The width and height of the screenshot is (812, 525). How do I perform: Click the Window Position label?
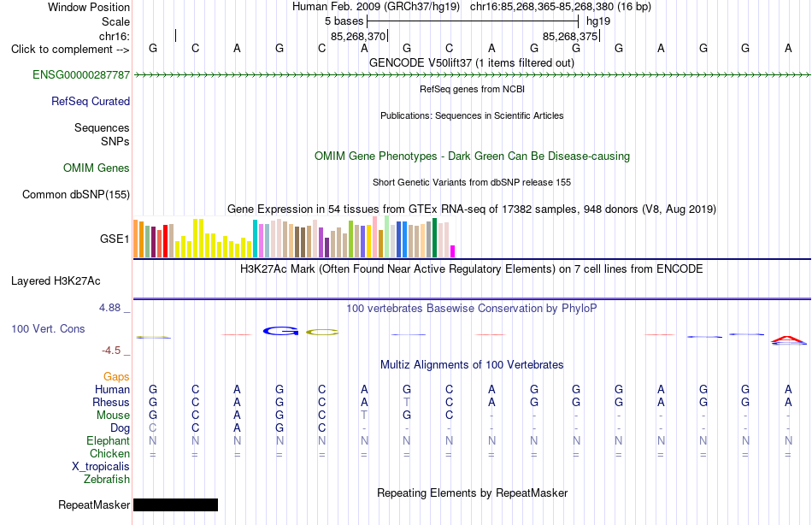(x=89, y=7)
